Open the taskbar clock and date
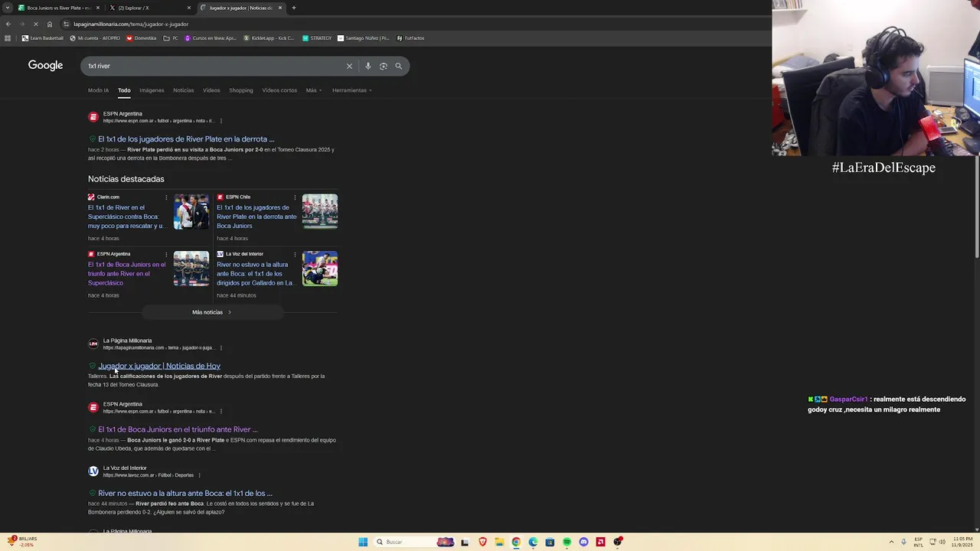 [962, 542]
